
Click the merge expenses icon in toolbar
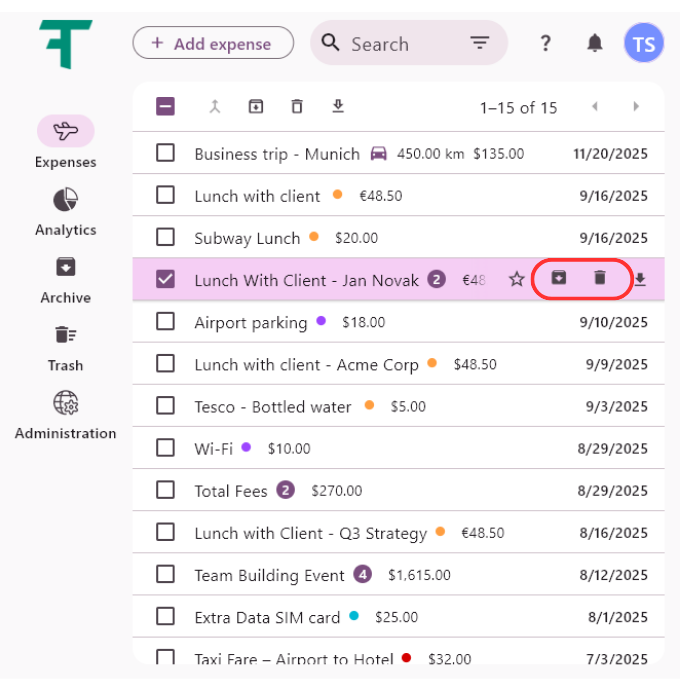click(214, 107)
